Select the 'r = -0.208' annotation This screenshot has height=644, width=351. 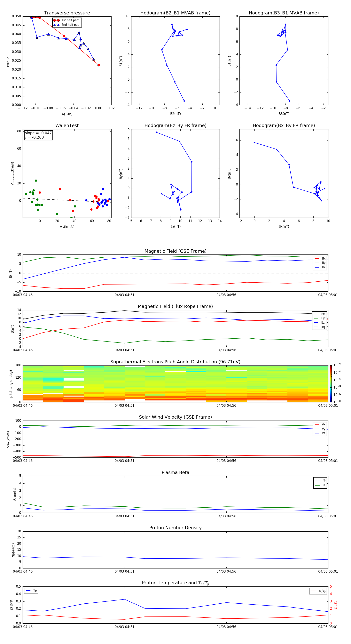[35, 137]
